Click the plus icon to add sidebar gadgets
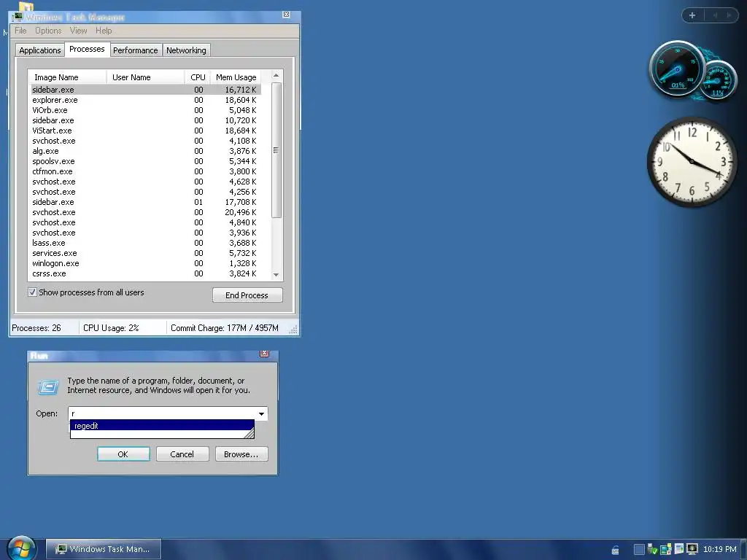Viewport: 747px width, 560px height. tap(692, 15)
